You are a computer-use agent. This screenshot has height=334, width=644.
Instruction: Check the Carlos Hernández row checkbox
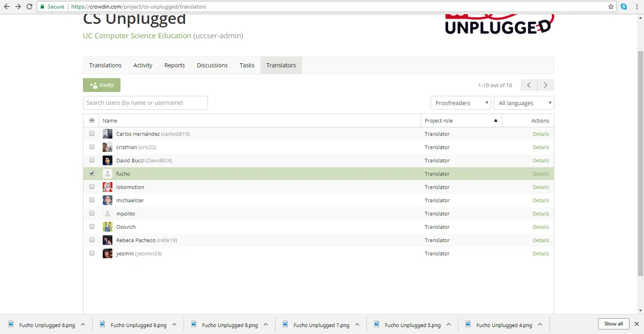point(92,134)
